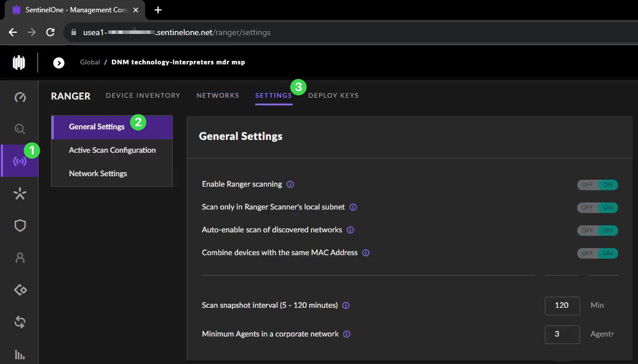638x364 pixels.
Task: Click the 'Scan only in Ranger Scanner's local subnet' label
Action: (x=273, y=207)
